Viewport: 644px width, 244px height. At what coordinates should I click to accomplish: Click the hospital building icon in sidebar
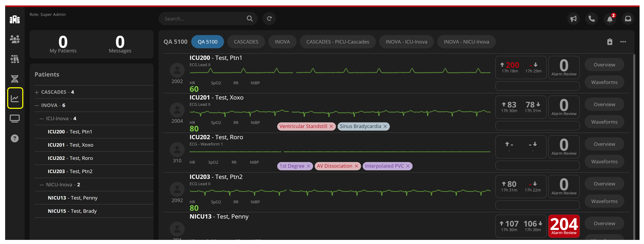15,20
